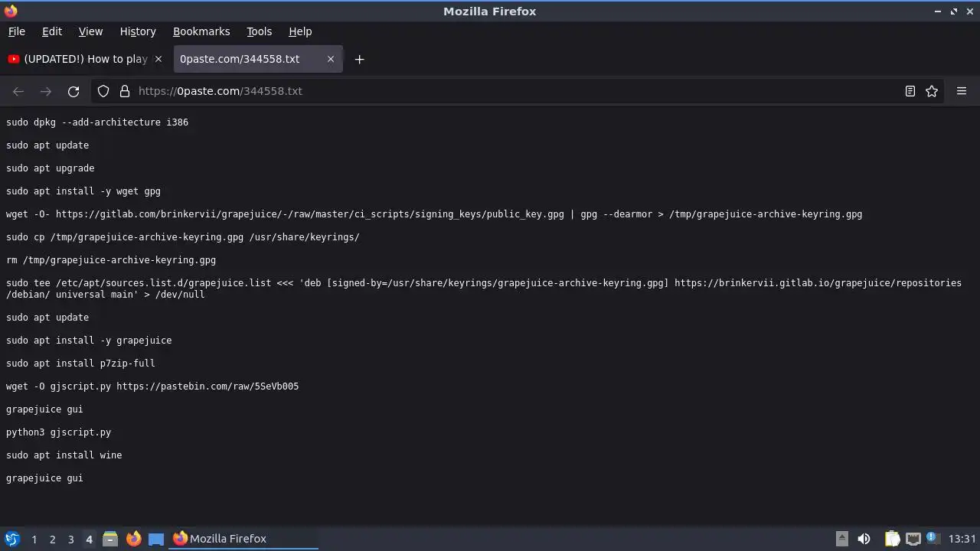
Task: Click the 13:31 clock
Action: point(962,539)
